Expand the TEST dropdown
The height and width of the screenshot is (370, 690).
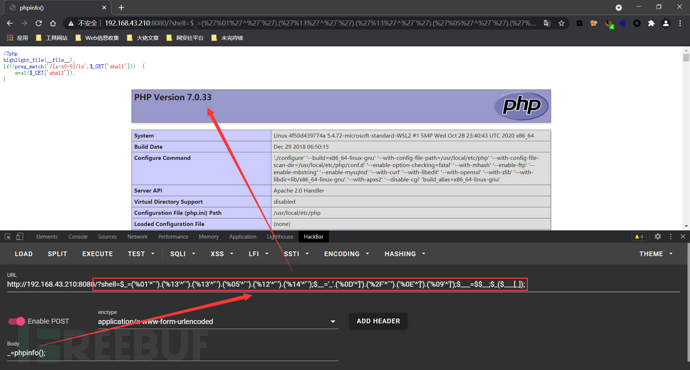tap(141, 254)
